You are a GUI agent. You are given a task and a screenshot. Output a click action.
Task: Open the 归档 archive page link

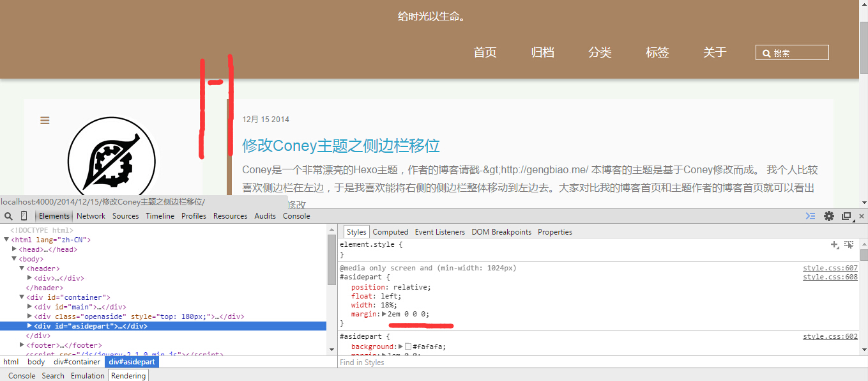543,52
